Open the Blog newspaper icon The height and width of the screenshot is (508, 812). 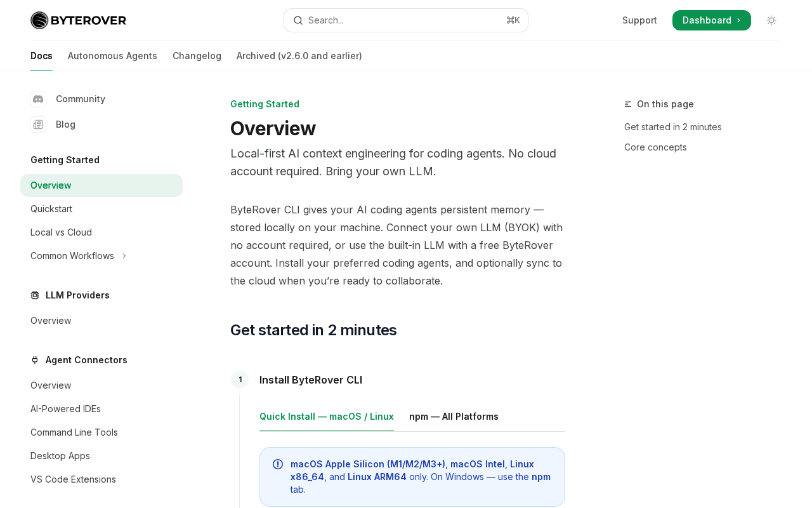point(38,124)
